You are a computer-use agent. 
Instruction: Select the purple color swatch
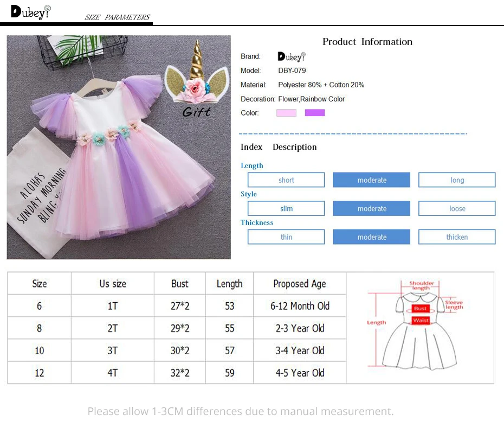315,113
